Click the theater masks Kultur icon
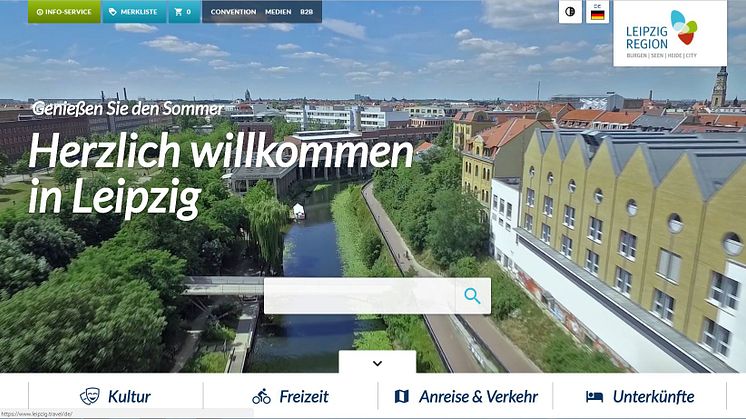This screenshot has width=746, height=419. point(90,396)
